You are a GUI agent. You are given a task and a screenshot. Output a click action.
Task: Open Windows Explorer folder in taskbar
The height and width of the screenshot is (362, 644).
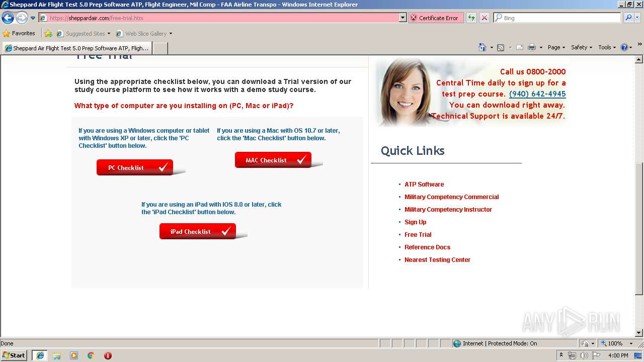(x=57, y=355)
